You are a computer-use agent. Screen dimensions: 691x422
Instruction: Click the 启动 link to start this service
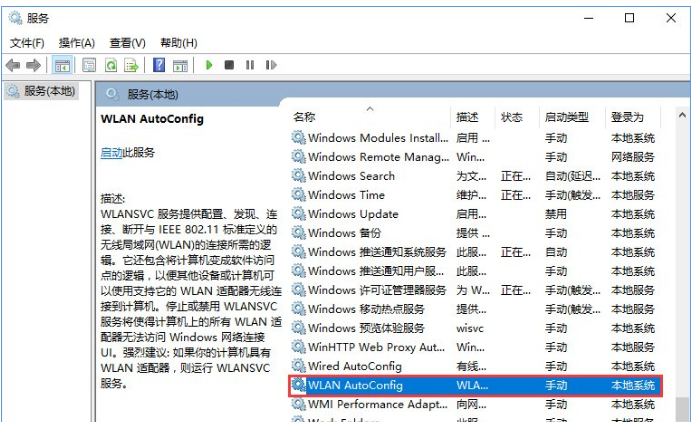pyautogui.click(x=111, y=152)
